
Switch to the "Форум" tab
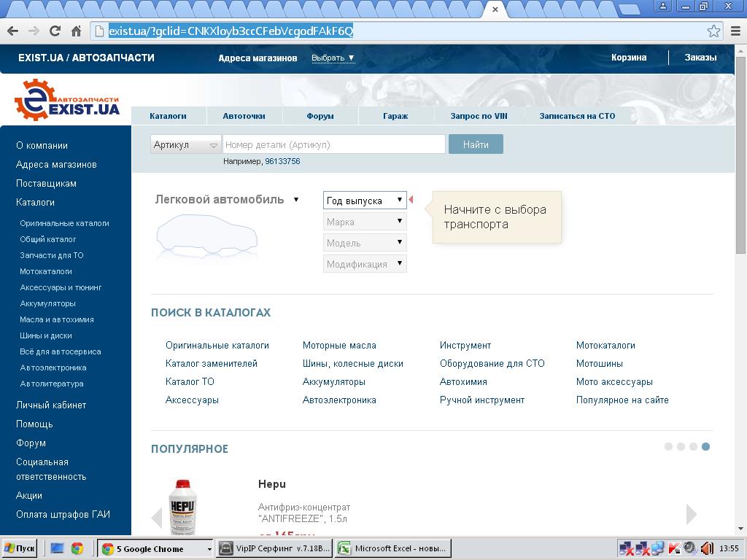[320, 116]
